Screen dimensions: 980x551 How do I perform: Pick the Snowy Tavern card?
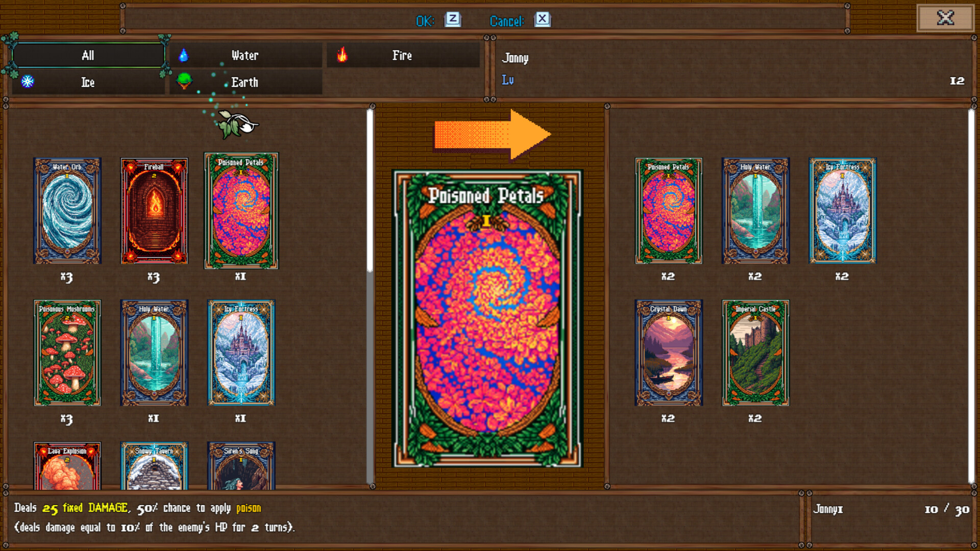154,465
